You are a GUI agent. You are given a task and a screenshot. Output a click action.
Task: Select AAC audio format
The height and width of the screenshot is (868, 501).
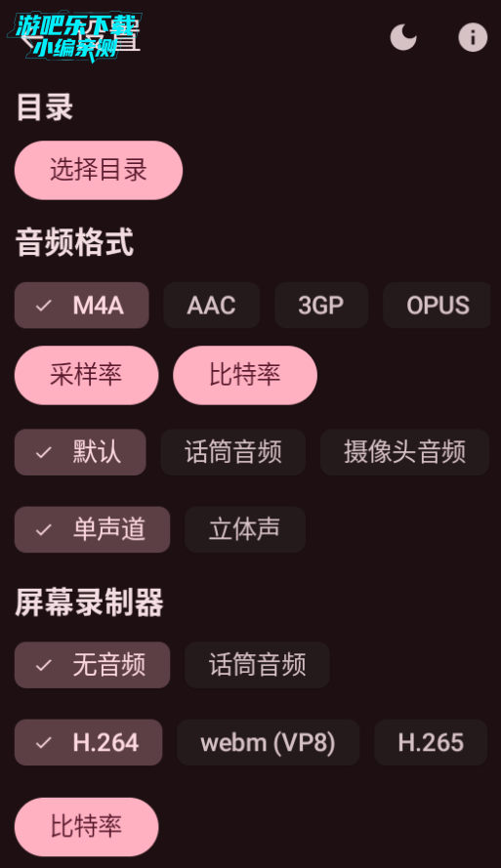(212, 305)
